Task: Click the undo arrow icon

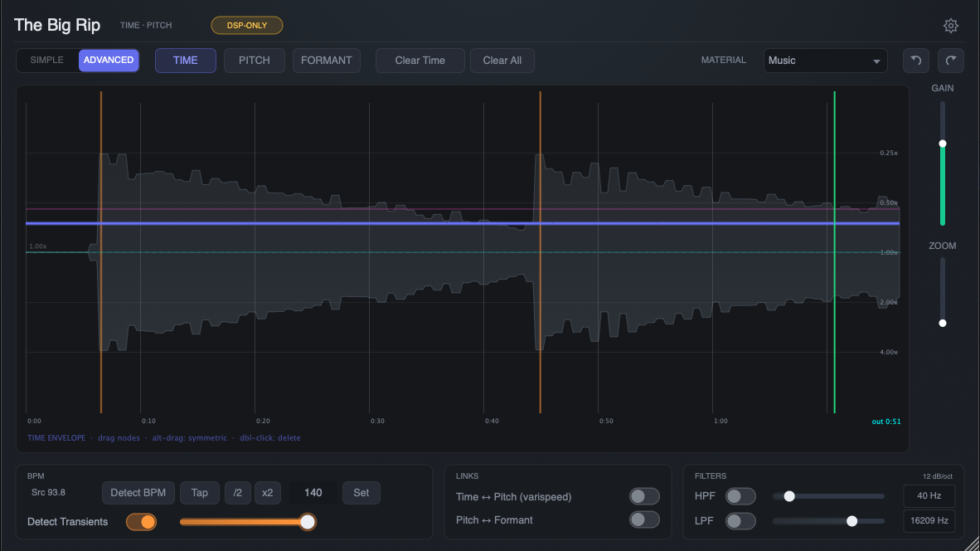Action: click(915, 61)
